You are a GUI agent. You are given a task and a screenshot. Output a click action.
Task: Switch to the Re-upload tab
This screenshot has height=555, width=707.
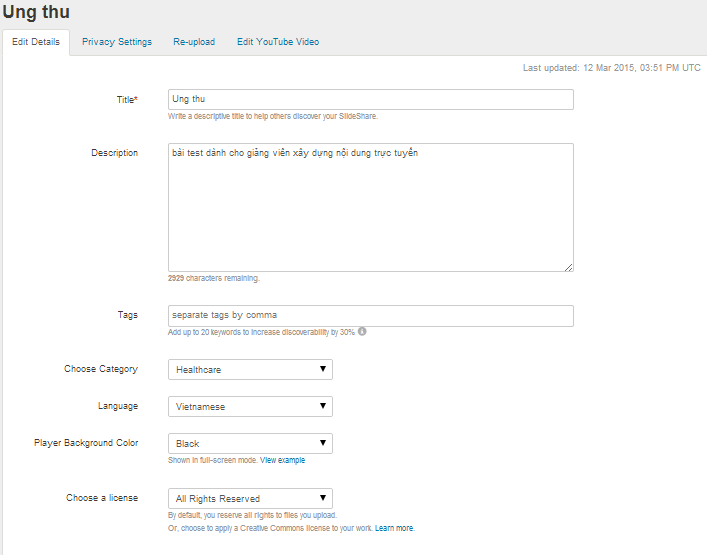click(x=194, y=42)
